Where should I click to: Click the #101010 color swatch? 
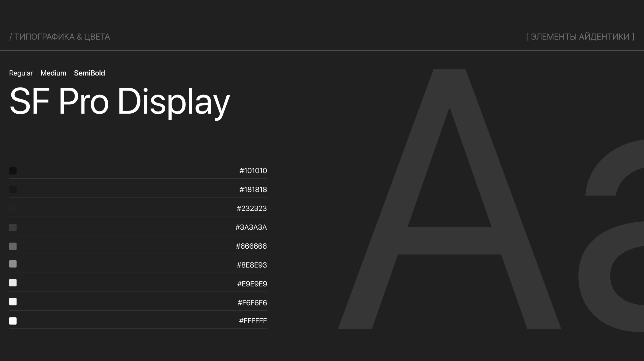[x=13, y=171]
